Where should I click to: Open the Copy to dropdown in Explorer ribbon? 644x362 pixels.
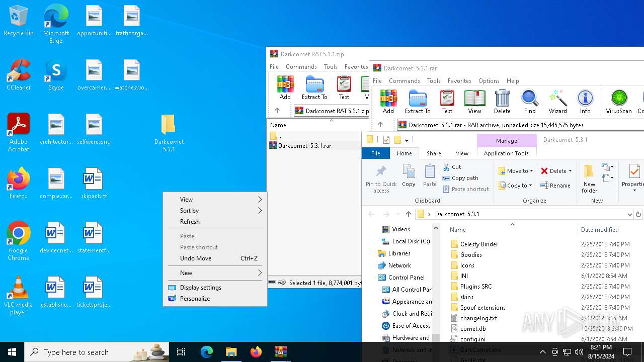pyautogui.click(x=516, y=186)
